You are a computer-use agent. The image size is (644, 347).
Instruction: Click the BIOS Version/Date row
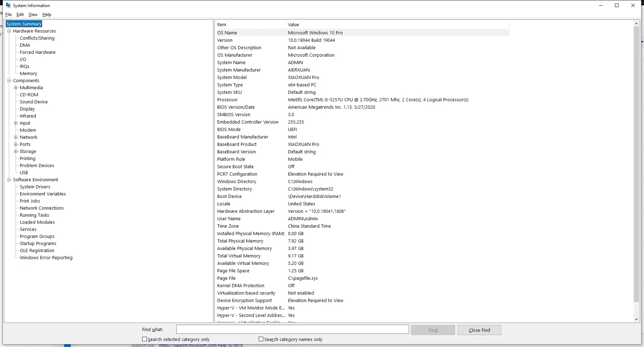pos(362,107)
